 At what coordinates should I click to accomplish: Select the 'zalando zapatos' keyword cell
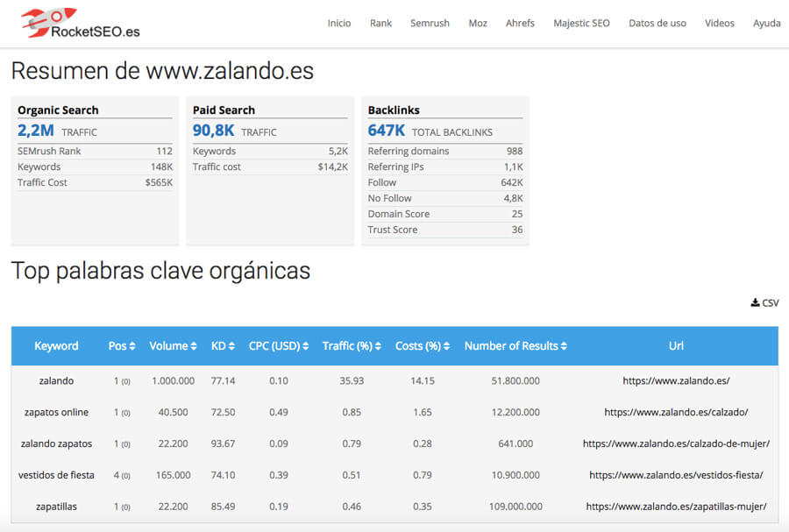56,443
